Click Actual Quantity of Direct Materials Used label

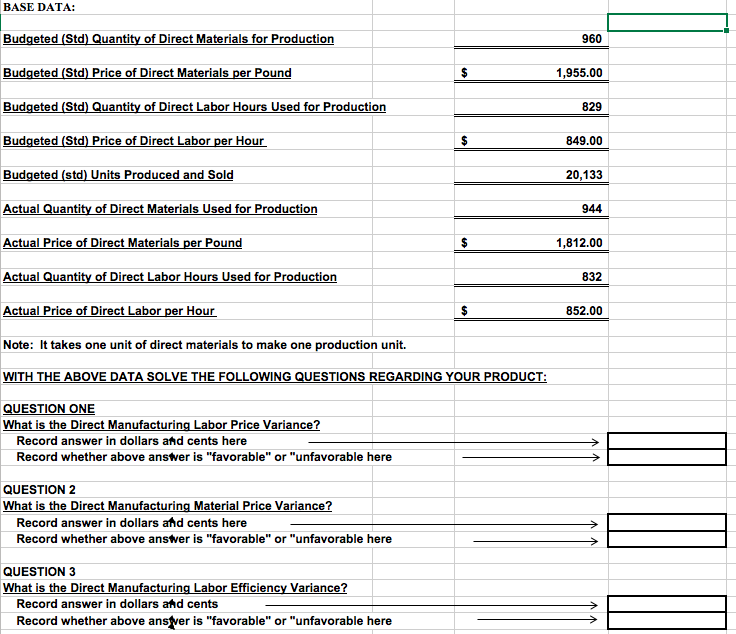[x=160, y=209]
